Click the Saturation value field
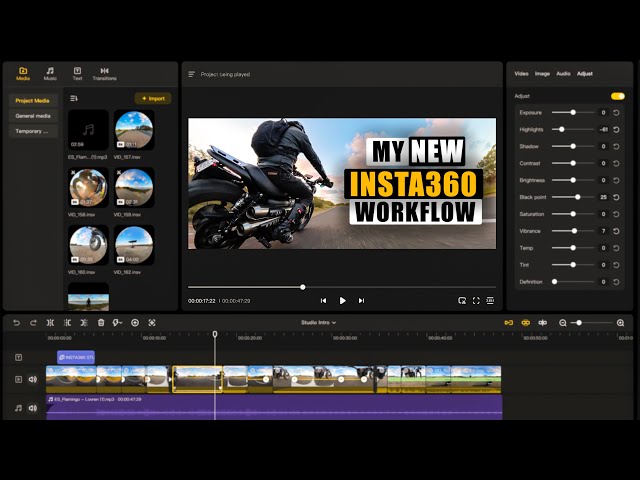The height and width of the screenshot is (480, 640). pos(603,214)
